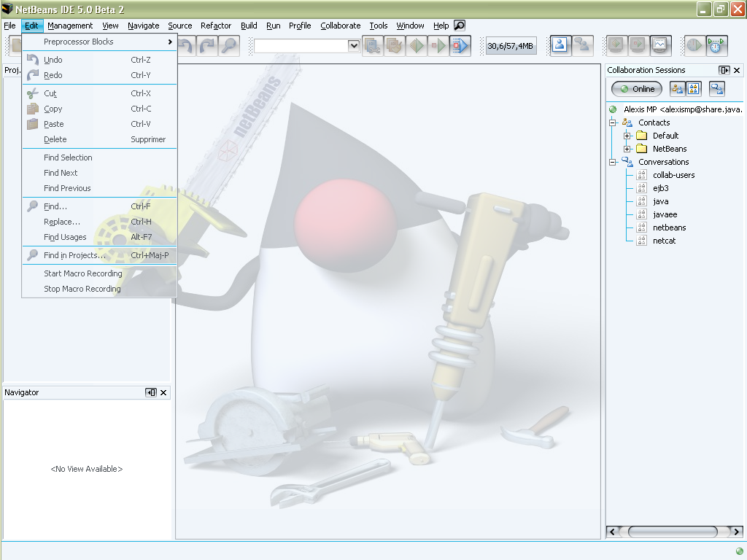
Task: Close the Navigator panel
Action: [x=163, y=392]
